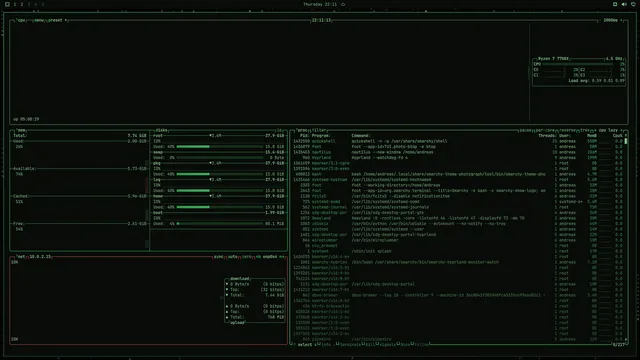The height and width of the screenshot is (360, 640).
Task: Click the disks box title
Action: pos(161,130)
